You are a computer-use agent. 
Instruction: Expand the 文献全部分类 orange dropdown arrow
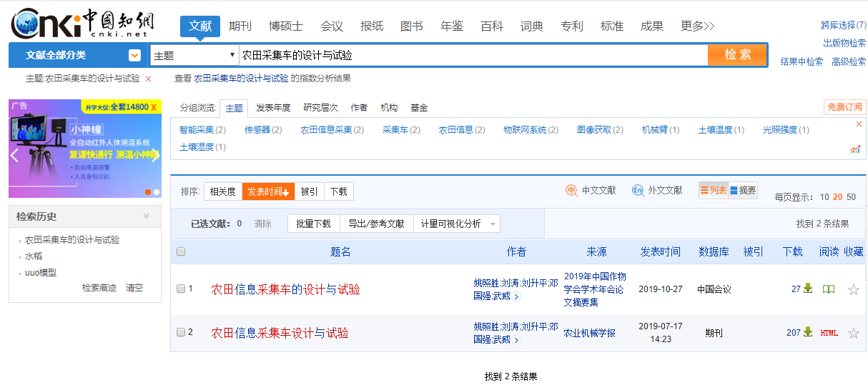click(x=134, y=55)
